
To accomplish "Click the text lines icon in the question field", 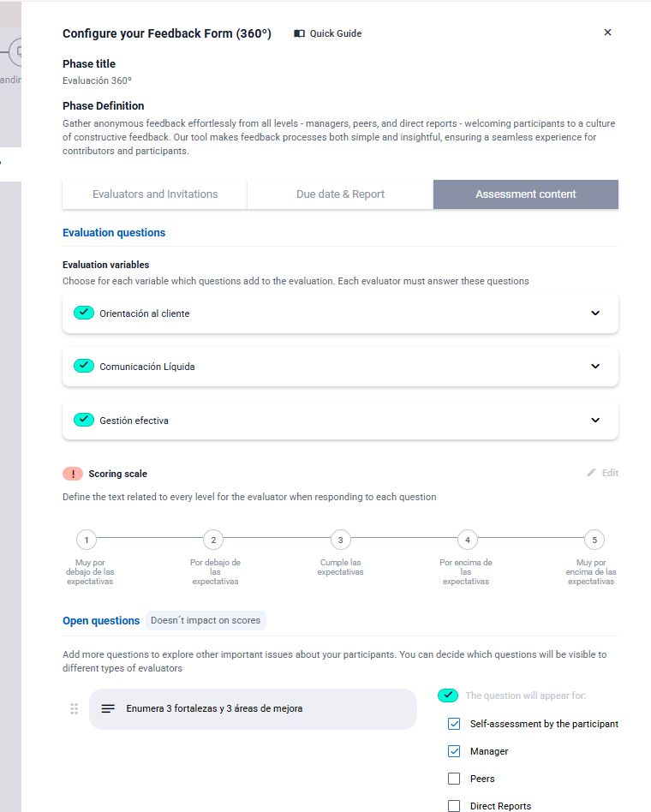I will pos(108,709).
